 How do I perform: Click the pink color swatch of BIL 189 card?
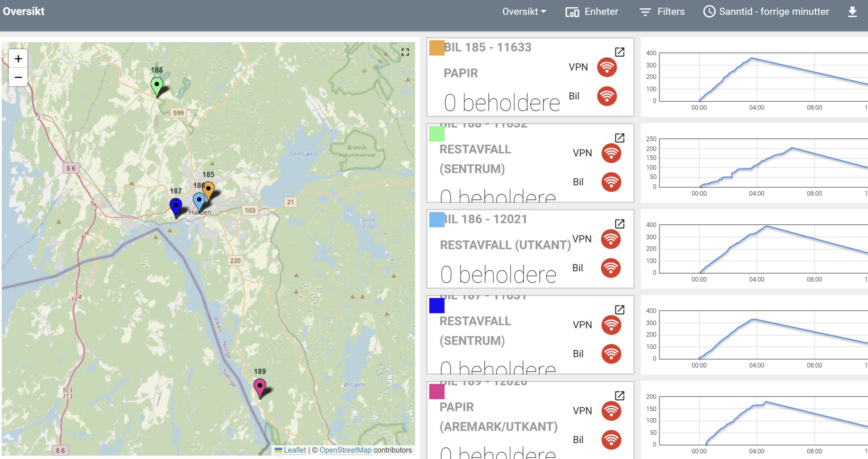[436, 391]
